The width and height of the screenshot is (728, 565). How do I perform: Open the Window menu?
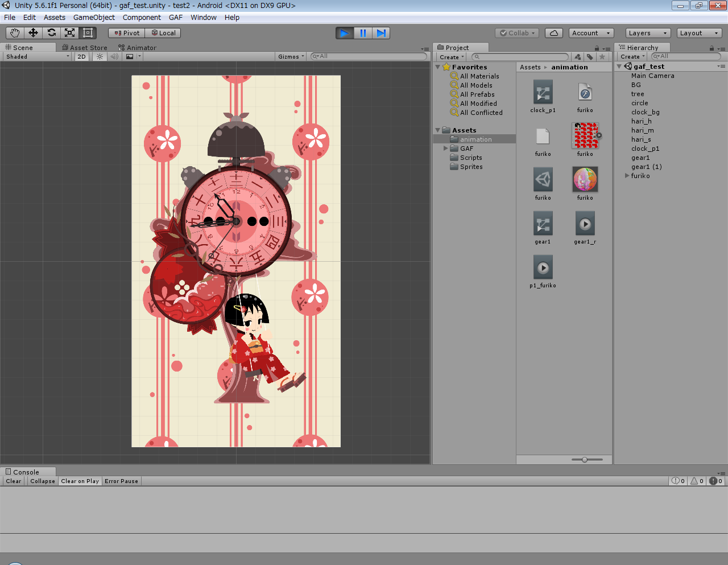(204, 17)
